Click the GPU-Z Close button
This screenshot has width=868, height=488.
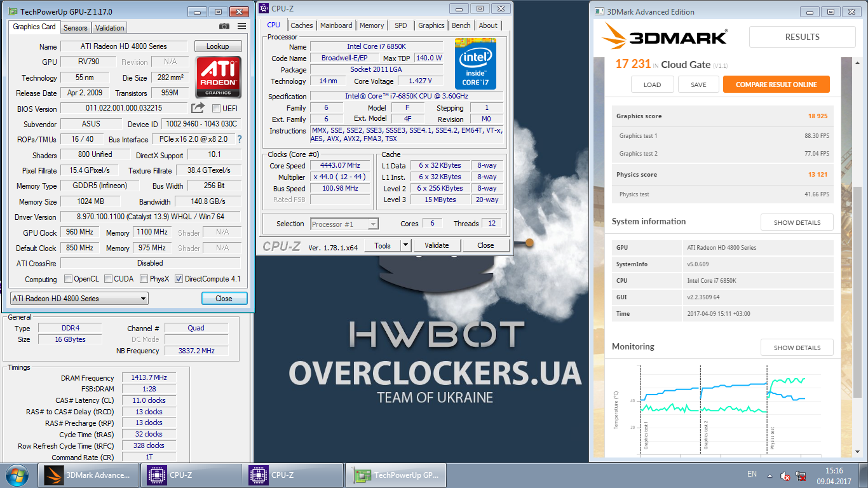tap(224, 298)
